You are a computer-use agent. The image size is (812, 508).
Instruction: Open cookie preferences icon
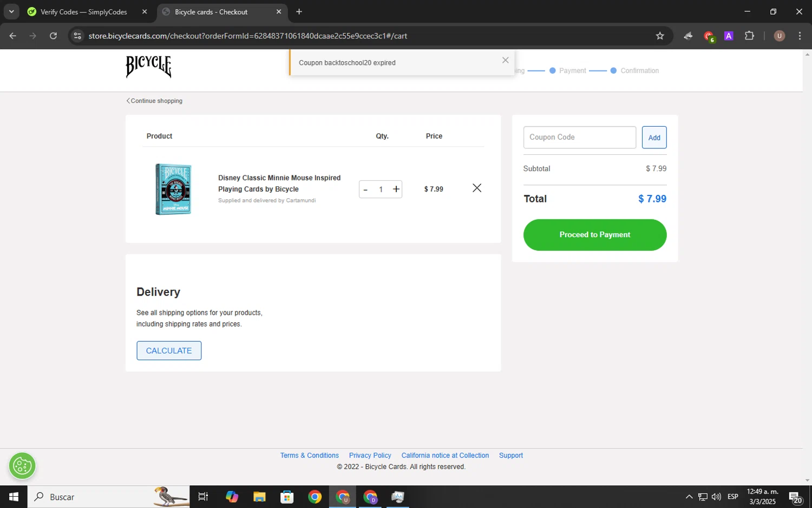click(x=22, y=466)
